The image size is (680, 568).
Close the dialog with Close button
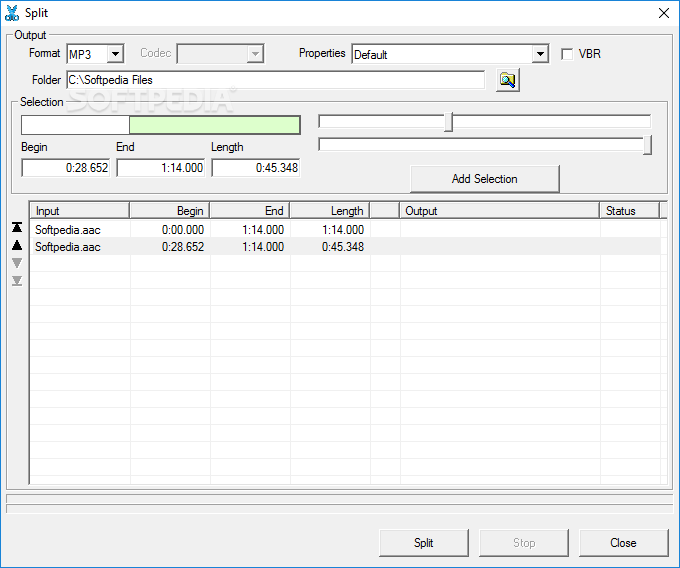pyautogui.click(x=624, y=542)
